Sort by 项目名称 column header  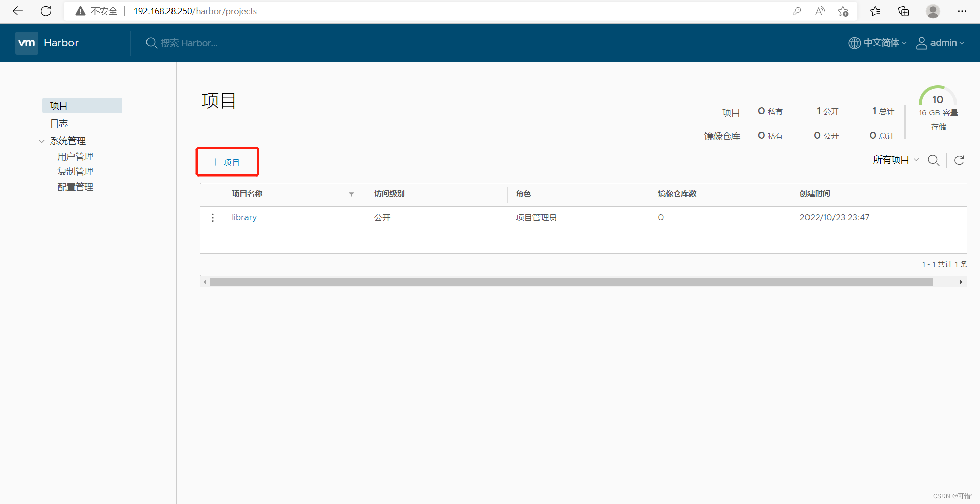point(247,194)
